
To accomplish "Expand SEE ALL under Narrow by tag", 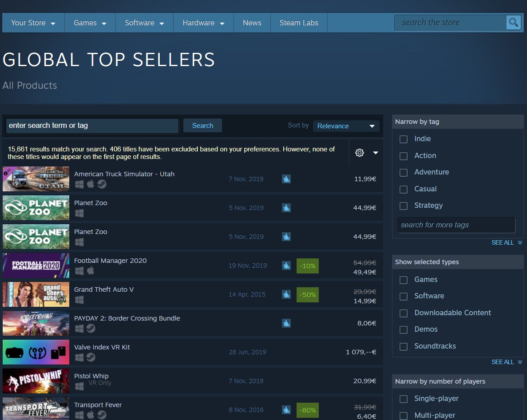I will (x=507, y=242).
